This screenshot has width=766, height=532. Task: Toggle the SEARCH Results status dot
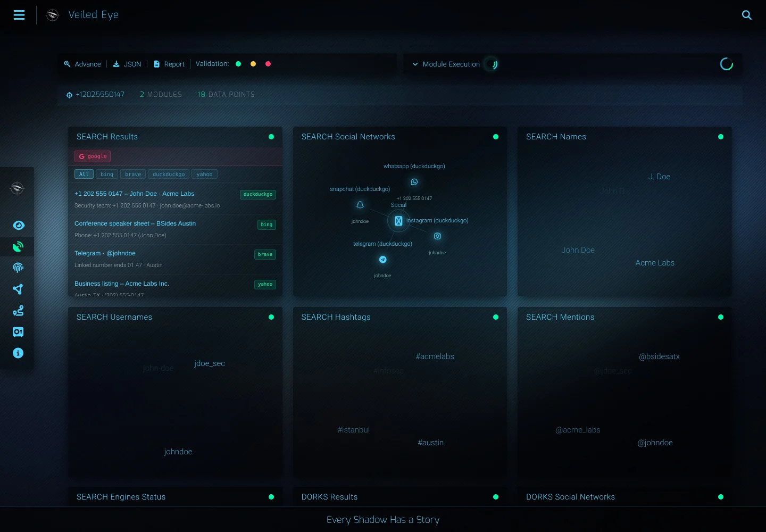coord(271,137)
